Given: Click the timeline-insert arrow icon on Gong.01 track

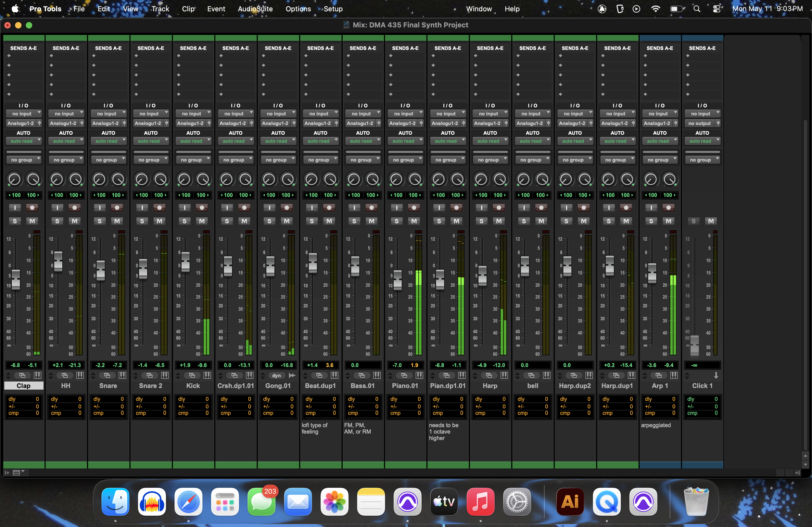Looking at the screenshot, I should point(292,375).
